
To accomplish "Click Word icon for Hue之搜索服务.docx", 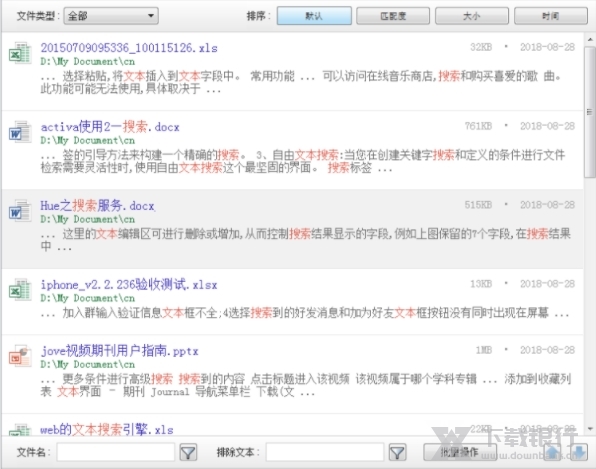I will pyautogui.click(x=20, y=210).
